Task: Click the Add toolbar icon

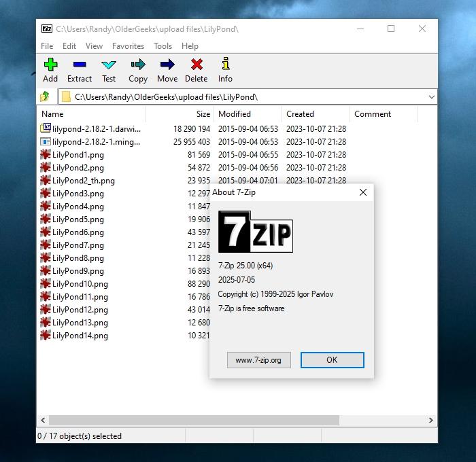Action: coord(50,65)
